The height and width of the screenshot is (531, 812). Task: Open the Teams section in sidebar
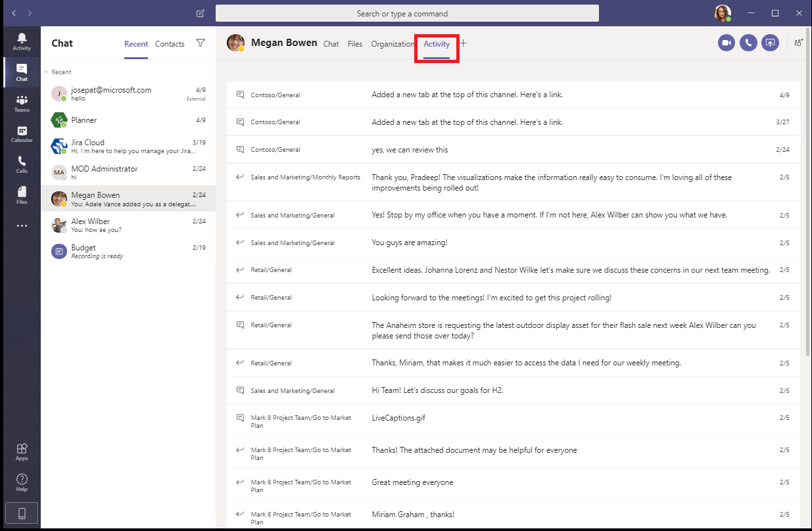click(22, 104)
